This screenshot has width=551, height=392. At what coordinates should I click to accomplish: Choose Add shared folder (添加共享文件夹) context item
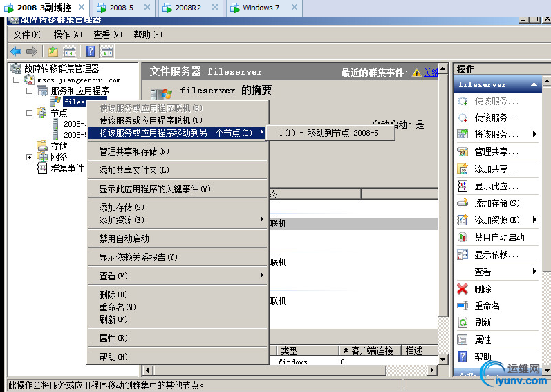(178, 170)
